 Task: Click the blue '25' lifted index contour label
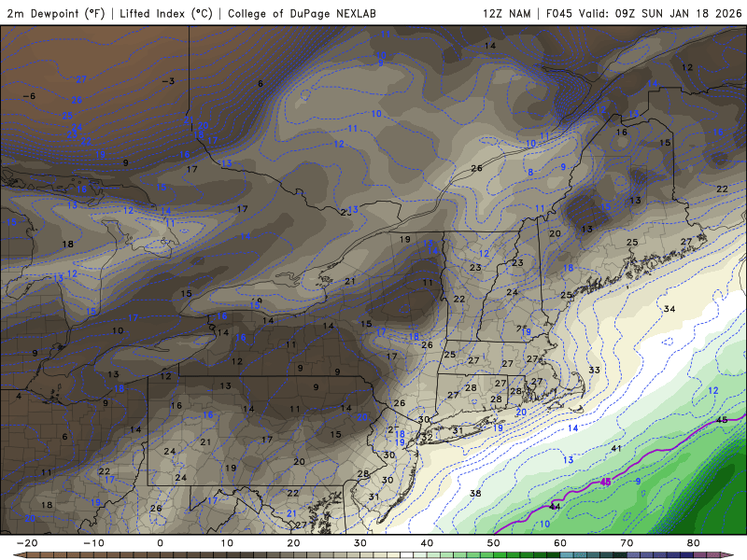click(67, 115)
